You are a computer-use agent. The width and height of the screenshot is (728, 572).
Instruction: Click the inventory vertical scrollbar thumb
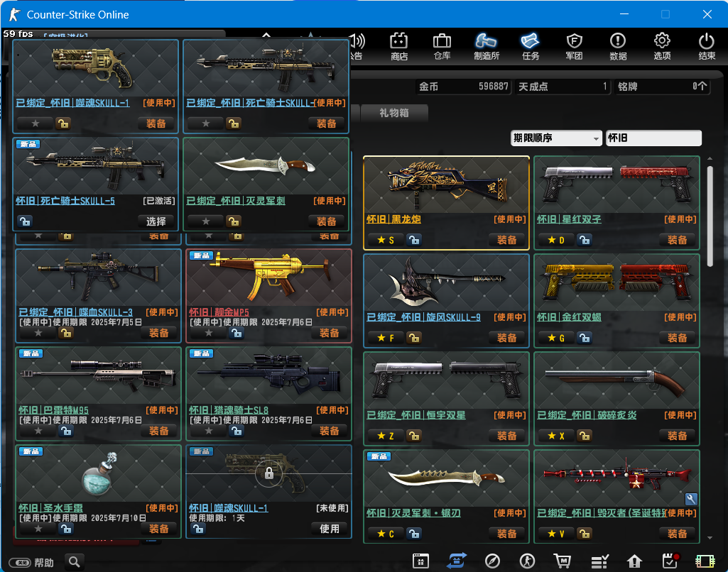[x=710, y=216]
